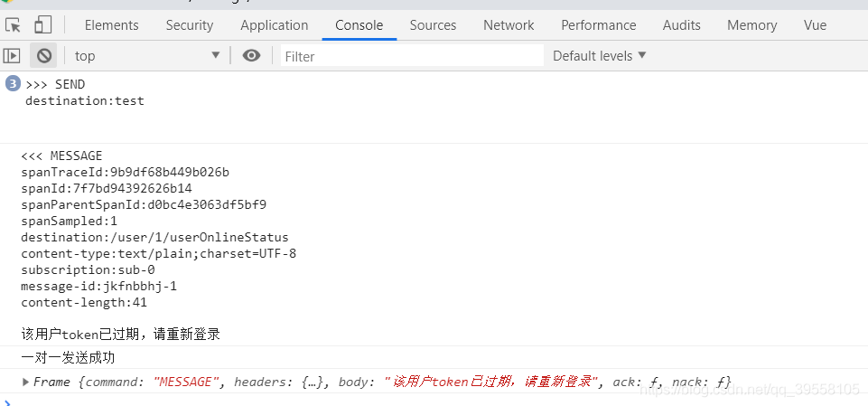868x406 pixels.
Task: Toggle the device toolbar icon
Action: [43, 25]
